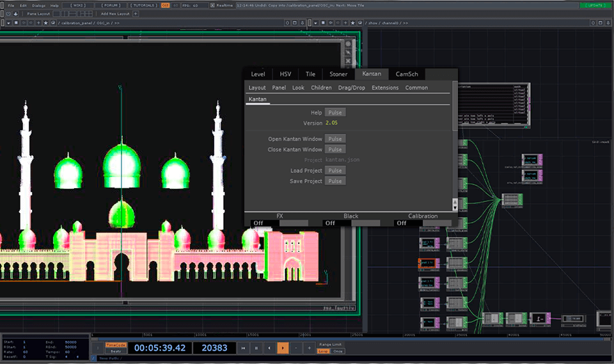Pause the timeline playback
The image size is (614, 364).
point(256,348)
